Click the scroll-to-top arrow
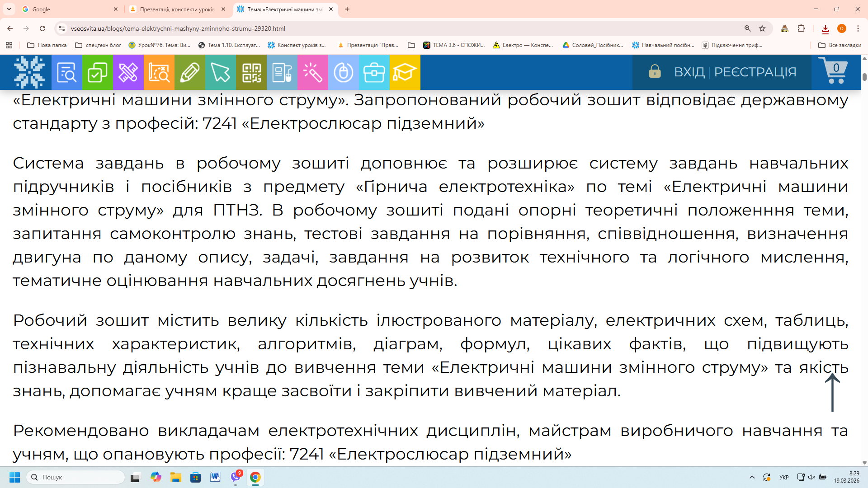The width and height of the screenshot is (868, 488). 832,392
